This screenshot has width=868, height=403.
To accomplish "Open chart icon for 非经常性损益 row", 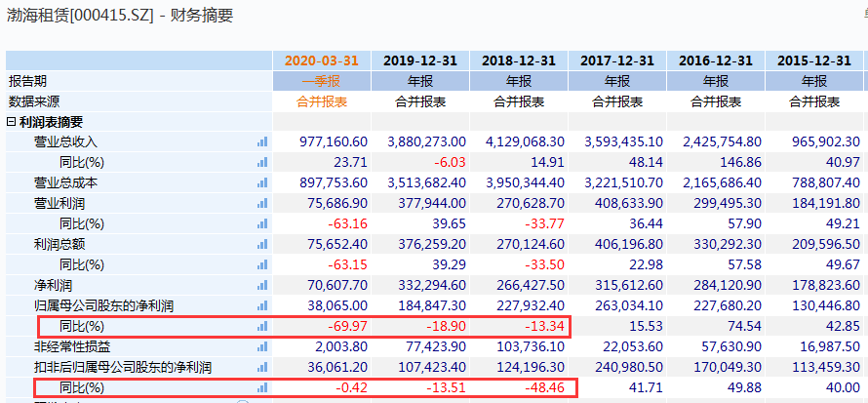I will coord(262,347).
